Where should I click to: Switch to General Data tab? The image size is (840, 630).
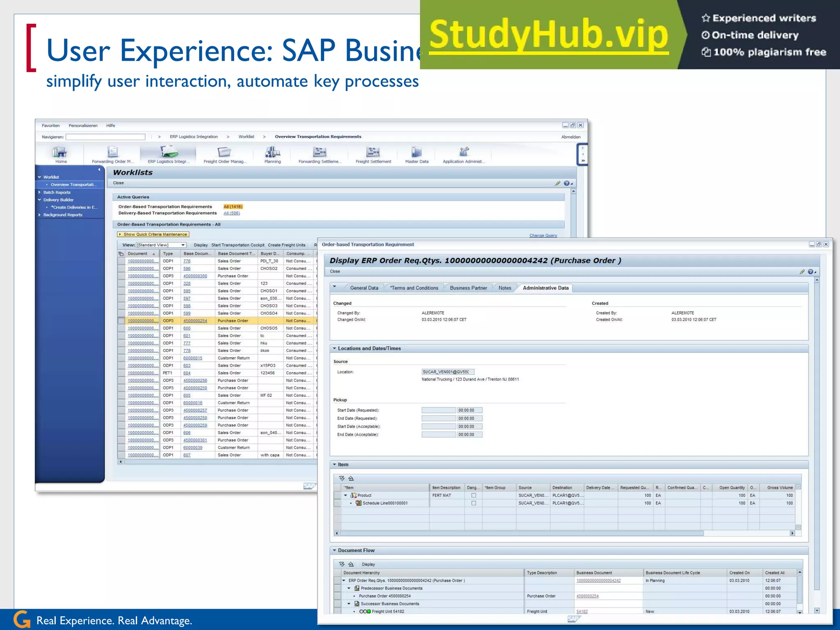(x=364, y=288)
